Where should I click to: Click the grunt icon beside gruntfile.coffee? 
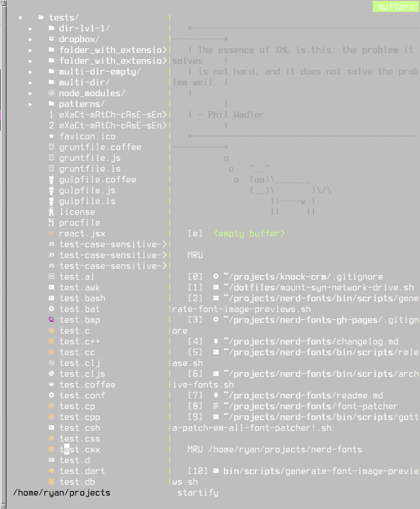click(x=51, y=147)
